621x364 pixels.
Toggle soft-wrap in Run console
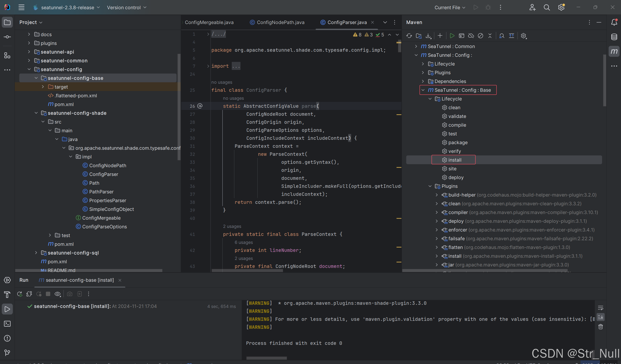[600, 308]
